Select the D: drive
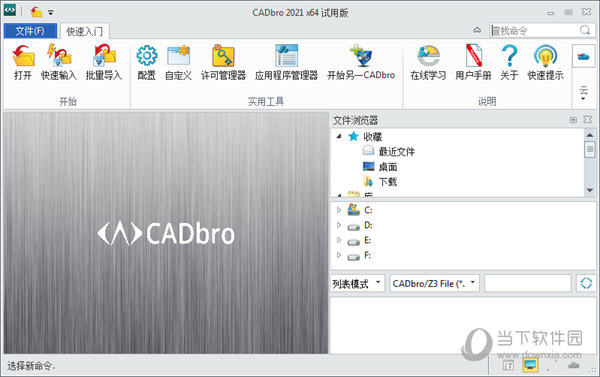The image size is (600, 377). point(360,225)
